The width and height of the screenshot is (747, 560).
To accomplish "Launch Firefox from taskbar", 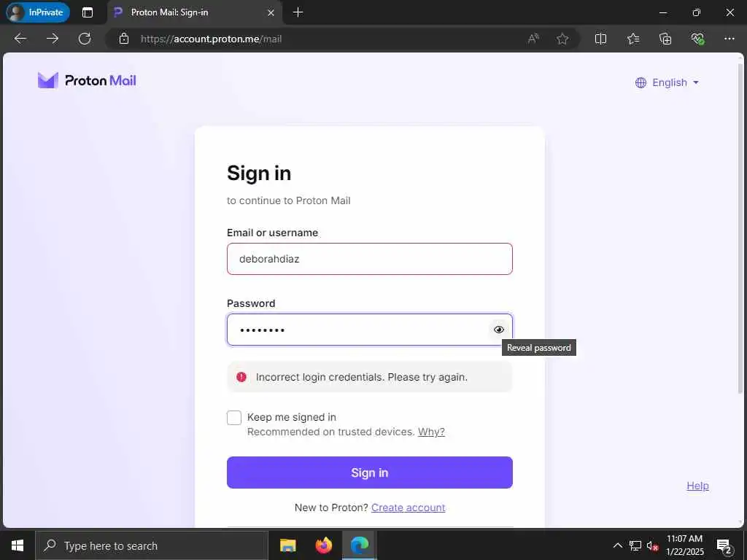I will click(x=324, y=545).
